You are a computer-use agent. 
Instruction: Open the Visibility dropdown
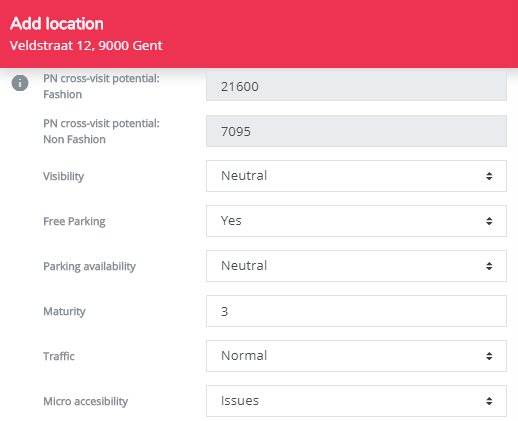click(x=356, y=176)
